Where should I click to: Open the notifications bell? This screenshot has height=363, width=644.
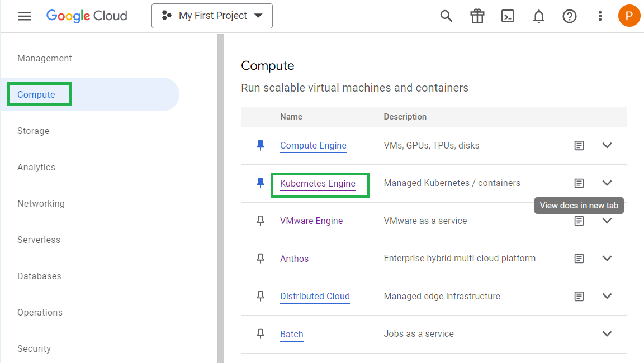[538, 16]
